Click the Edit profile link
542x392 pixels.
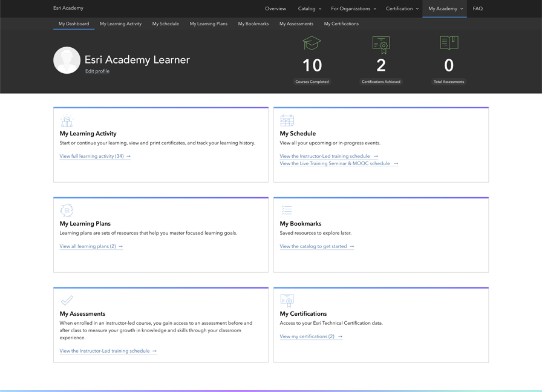pos(97,71)
